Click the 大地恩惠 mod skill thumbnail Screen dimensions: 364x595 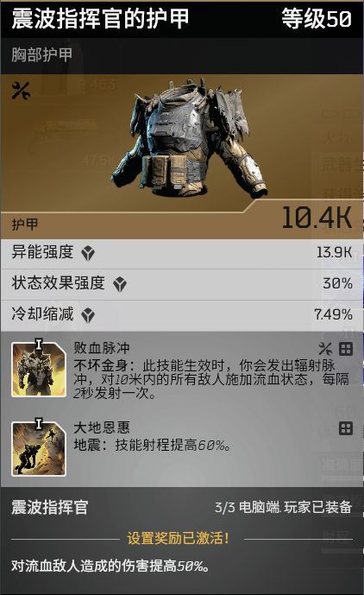click(x=39, y=448)
